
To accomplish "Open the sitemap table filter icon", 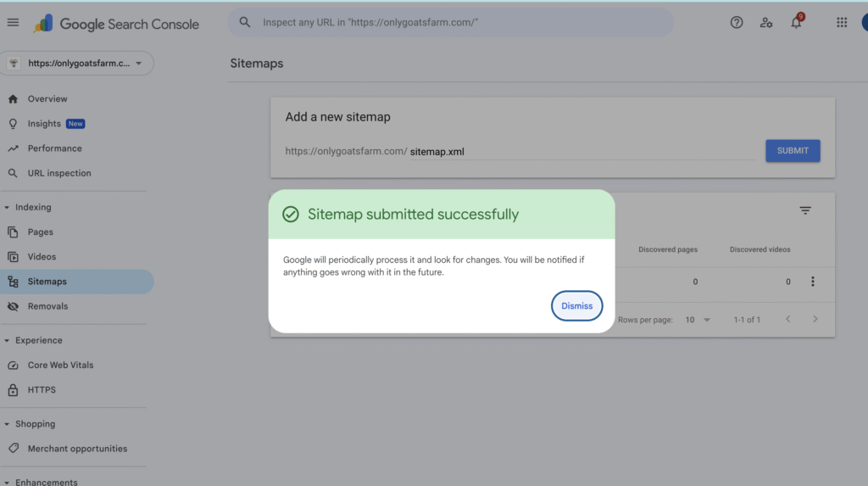I will [x=805, y=210].
